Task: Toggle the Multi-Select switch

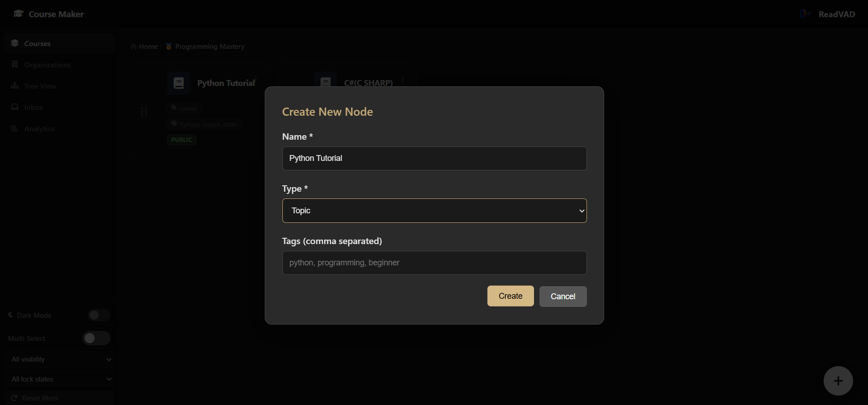Action: click(x=96, y=338)
